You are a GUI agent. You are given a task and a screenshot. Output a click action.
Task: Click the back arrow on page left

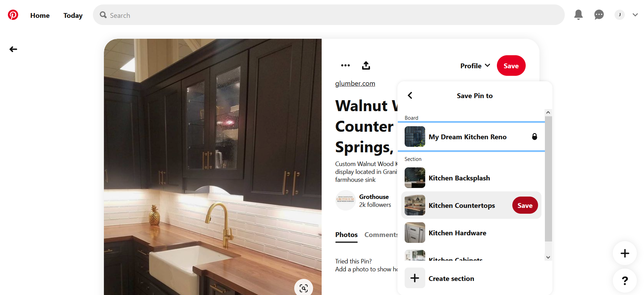tap(13, 49)
